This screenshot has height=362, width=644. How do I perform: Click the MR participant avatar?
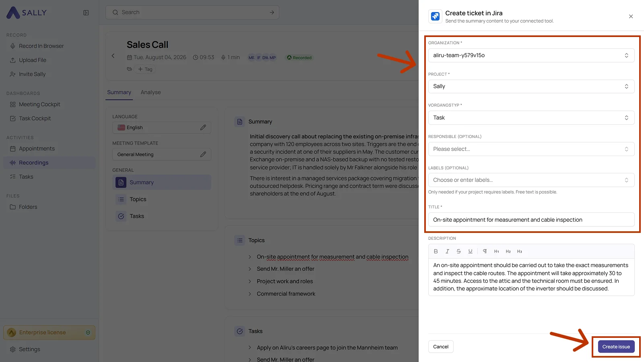tap(251, 58)
